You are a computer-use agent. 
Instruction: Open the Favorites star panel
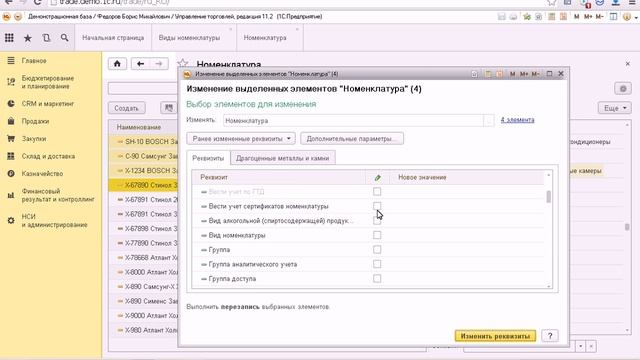click(27, 38)
